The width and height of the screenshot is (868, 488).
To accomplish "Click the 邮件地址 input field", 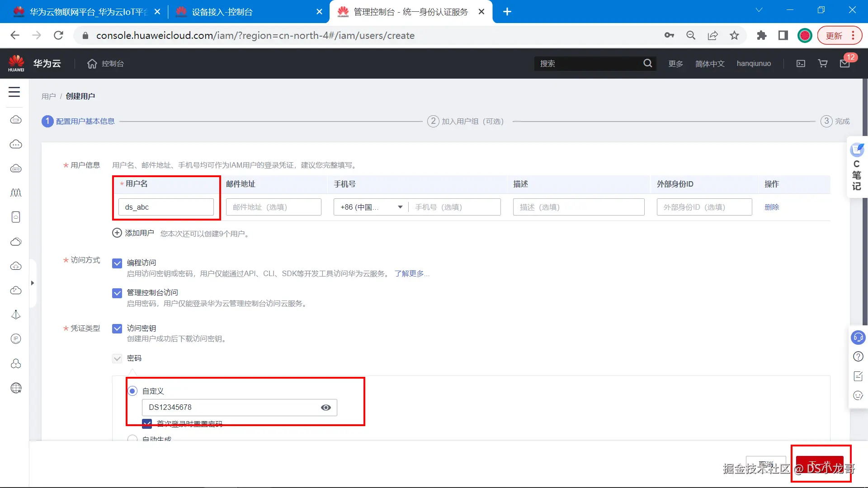I will pyautogui.click(x=274, y=207).
